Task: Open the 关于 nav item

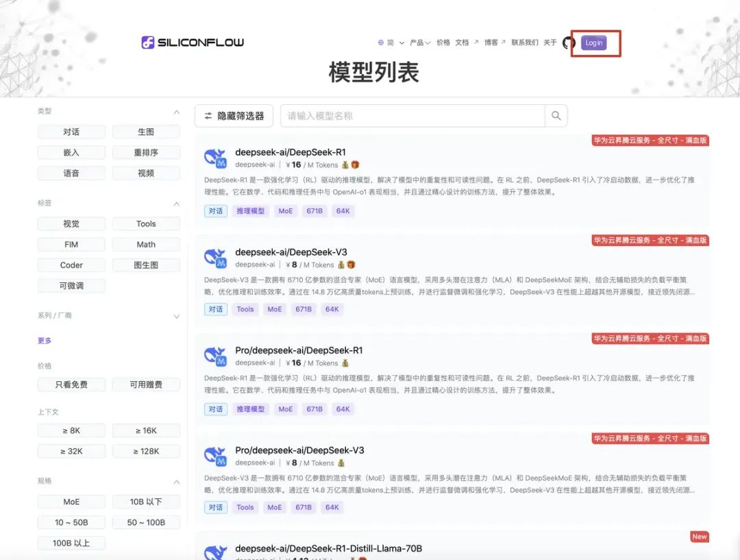Action: [x=550, y=42]
